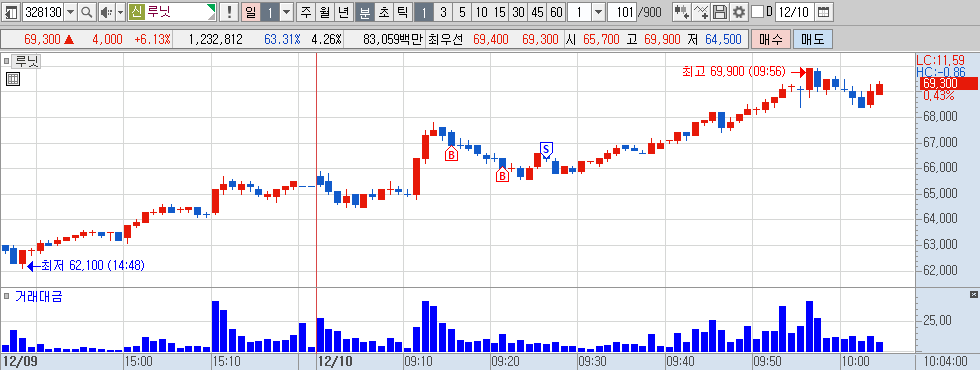Click the change rate +6.13% value
Viewport: 980px width, 370px height.
click(x=152, y=39)
